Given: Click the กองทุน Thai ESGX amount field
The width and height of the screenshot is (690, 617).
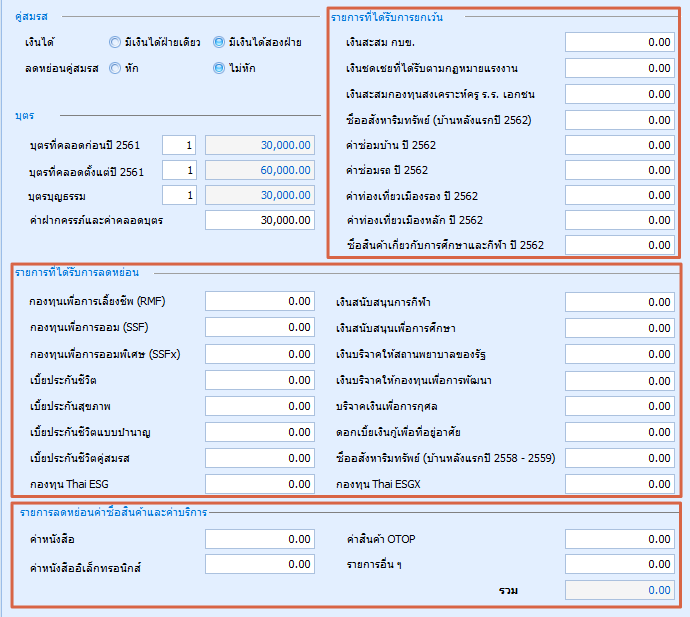Looking at the screenshot, I should pyautogui.click(x=620, y=483).
